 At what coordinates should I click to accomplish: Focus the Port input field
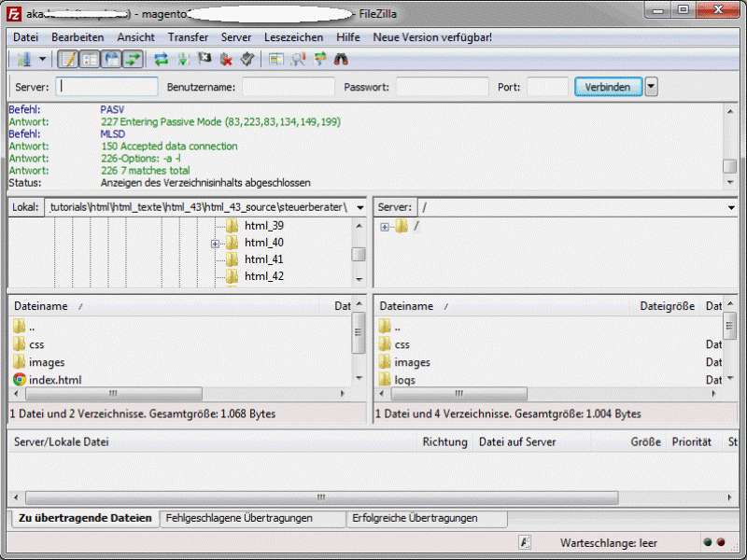pyautogui.click(x=547, y=87)
